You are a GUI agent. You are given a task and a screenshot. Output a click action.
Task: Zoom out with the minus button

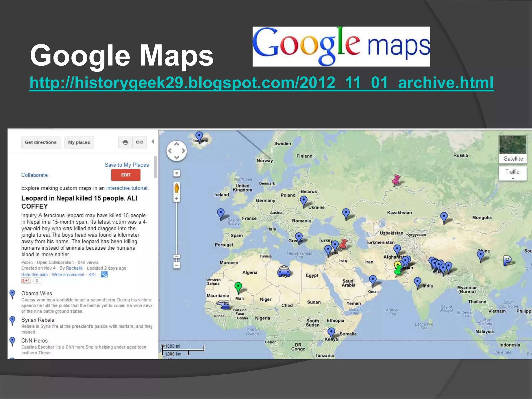177,265
